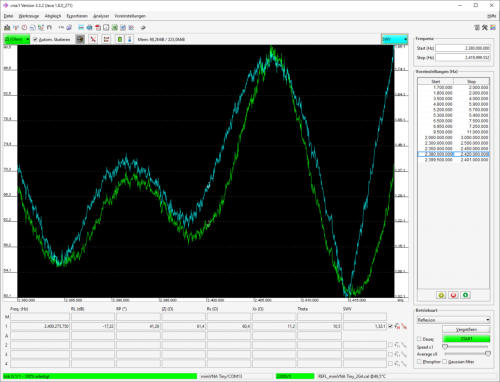Click the Average slider handle
Image resolution: width=500 pixels, height=382 pixels.
click(487, 354)
